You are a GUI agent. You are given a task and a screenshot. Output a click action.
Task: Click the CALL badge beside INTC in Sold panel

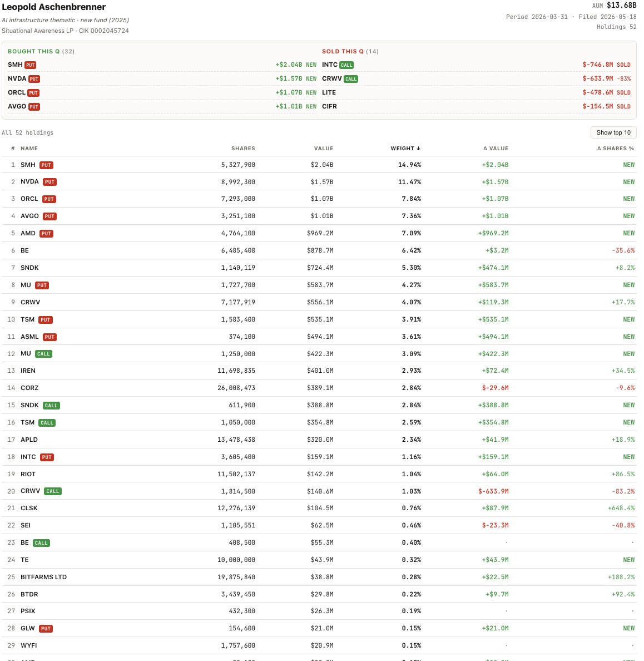point(346,65)
